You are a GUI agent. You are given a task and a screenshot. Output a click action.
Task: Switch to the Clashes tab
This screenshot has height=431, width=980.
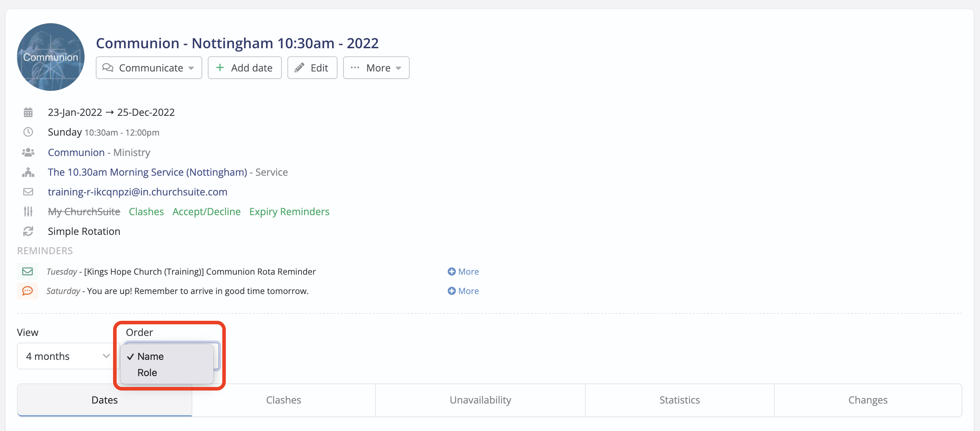tap(284, 400)
